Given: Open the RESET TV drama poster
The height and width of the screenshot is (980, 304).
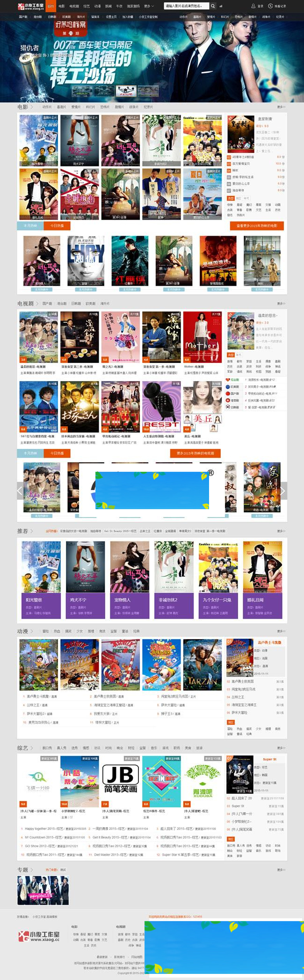Looking at the screenshot, I should pos(162,407).
